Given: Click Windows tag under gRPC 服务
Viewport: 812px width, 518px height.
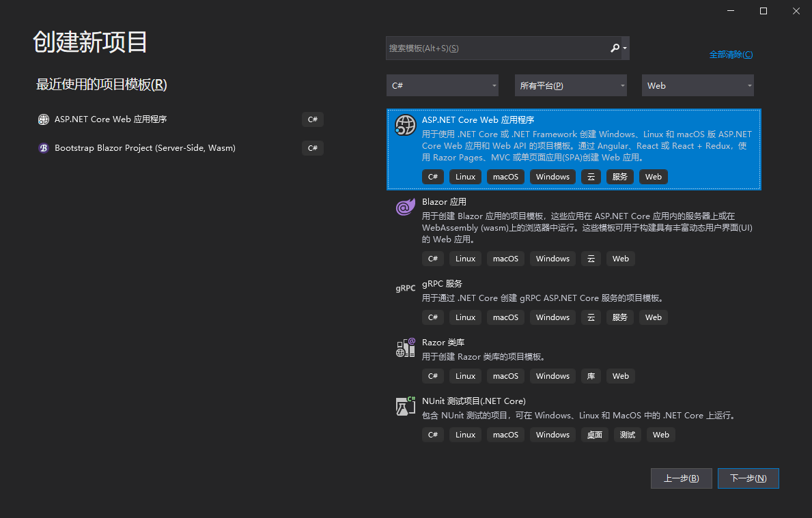Looking at the screenshot, I should tap(552, 317).
